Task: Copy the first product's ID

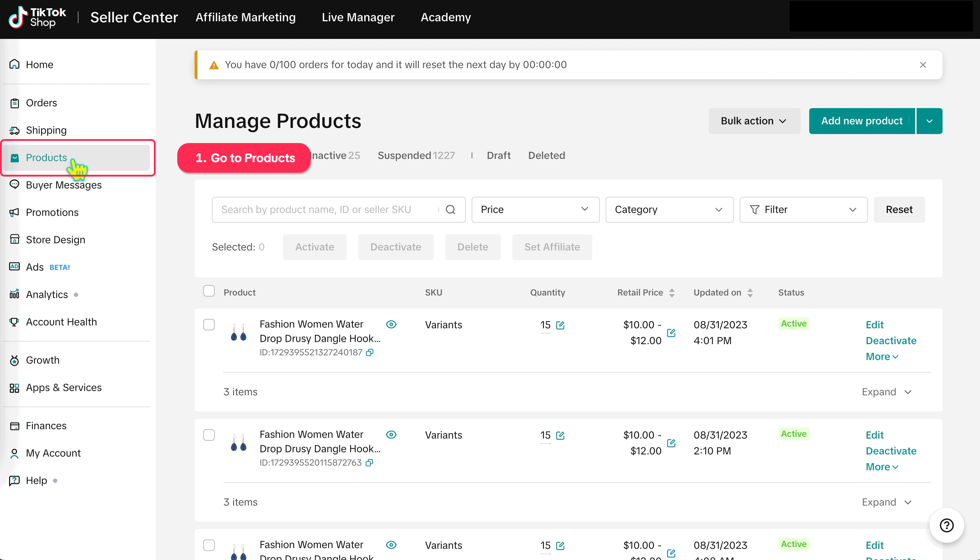Action: 369,352
